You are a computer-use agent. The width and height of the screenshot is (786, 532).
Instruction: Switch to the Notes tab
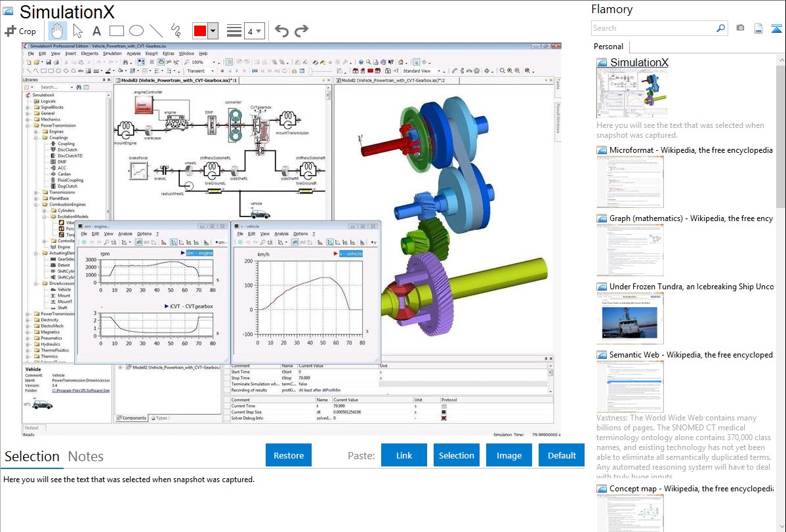pyautogui.click(x=86, y=457)
